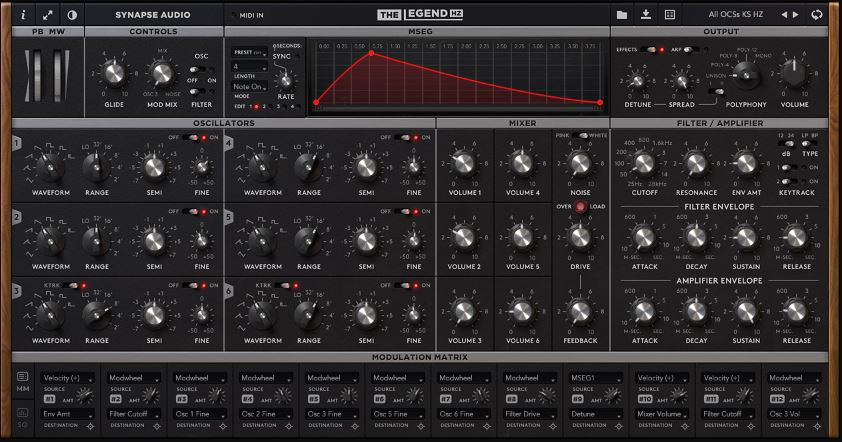Click the target icon under Env Amt destination

tap(90, 426)
